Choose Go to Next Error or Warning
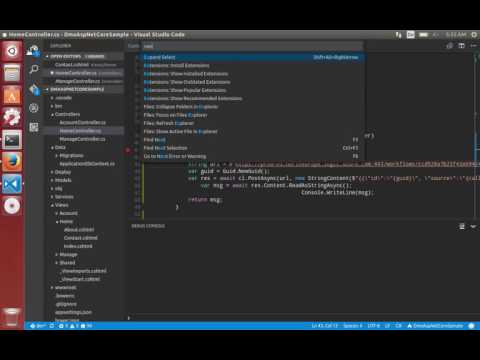The height and width of the screenshot is (360, 480). (252, 156)
